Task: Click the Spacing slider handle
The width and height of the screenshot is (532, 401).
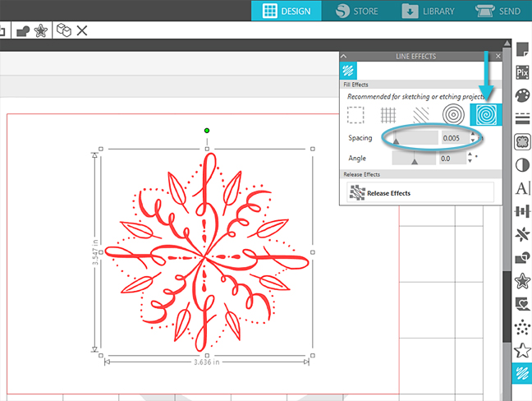Action: coord(396,141)
